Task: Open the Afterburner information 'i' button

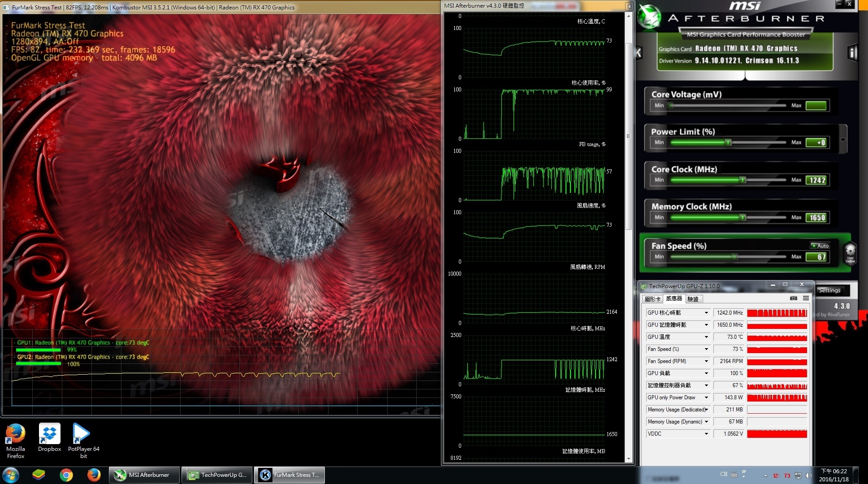Action: [852, 53]
